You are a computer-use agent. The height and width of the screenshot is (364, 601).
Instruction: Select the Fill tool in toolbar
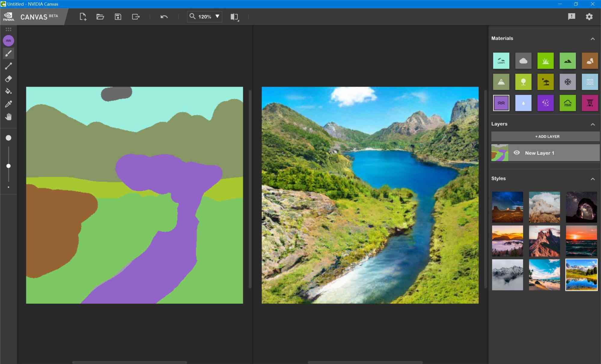[x=8, y=91]
